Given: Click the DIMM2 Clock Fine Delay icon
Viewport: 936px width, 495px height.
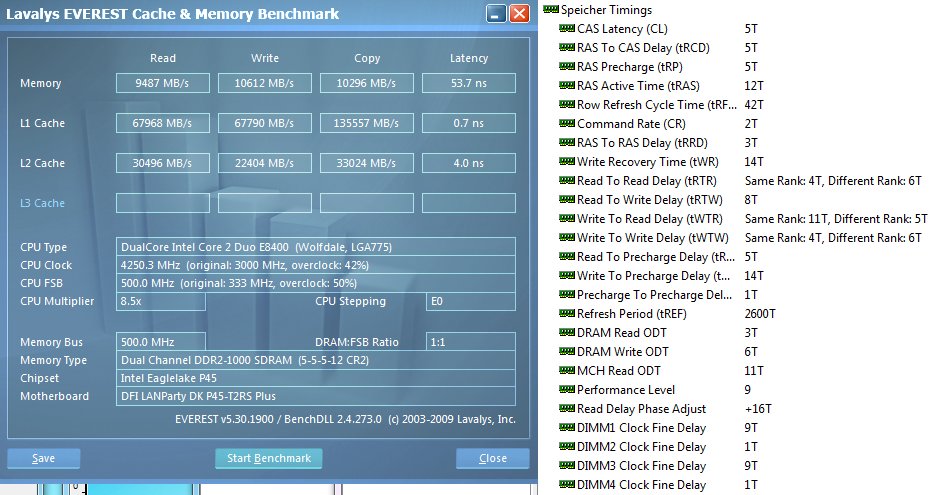Looking at the screenshot, I should pyautogui.click(x=566, y=447).
